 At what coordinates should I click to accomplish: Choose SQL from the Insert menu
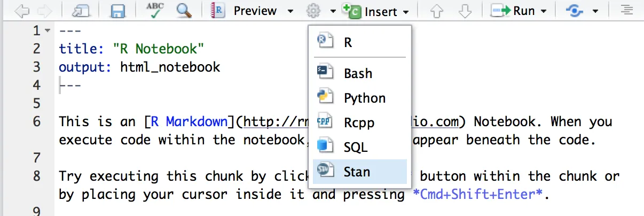(x=360, y=147)
